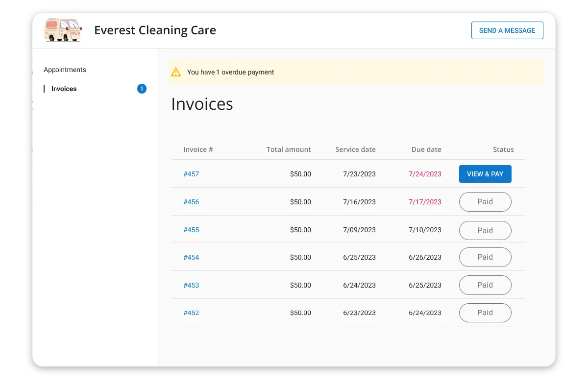Click overdue due date 7/24/2023
Image resolution: width=588 pixels, height=389 pixels.
click(x=425, y=174)
